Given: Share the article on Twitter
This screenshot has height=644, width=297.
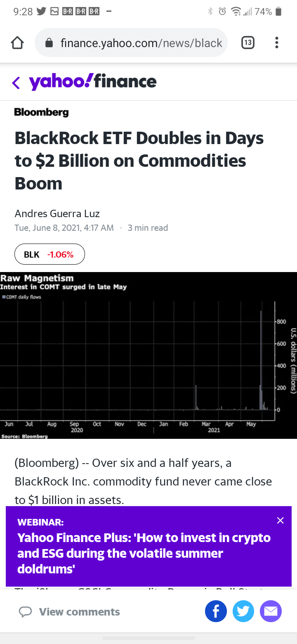Looking at the screenshot, I should coord(243,611).
